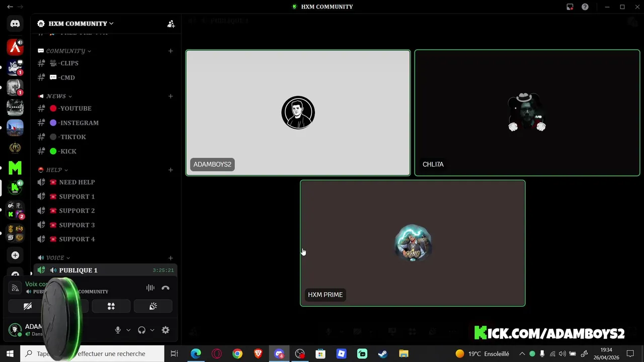The height and width of the screenshot is (362, 644).
Task: Open volume control in system tray
Action: [562, 354]
